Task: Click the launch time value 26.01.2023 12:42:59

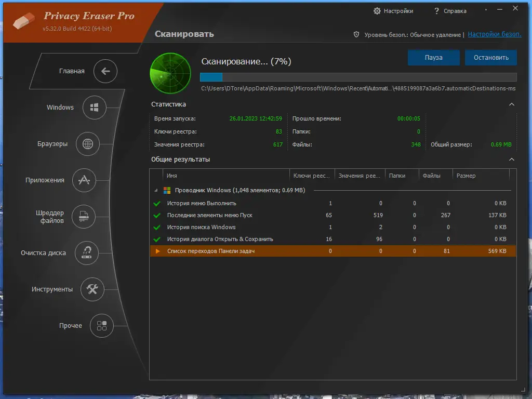Action: pyautogui.click(x=256, y=118)
